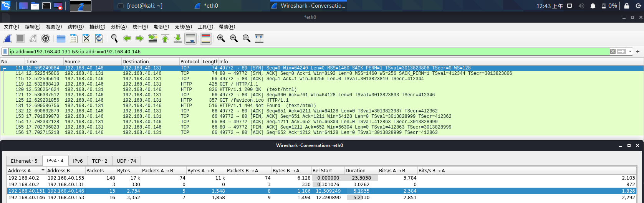Close this capture file
This screenshot has height=203, width=644.
tap(86, 38)
